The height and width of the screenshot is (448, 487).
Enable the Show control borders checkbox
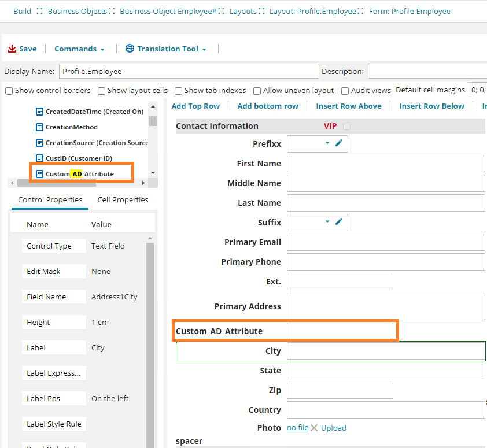point(9,90)
